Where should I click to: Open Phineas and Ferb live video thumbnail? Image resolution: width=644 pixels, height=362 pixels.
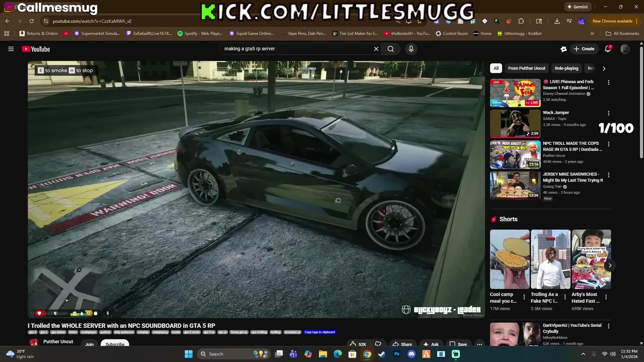click(515, 93)
